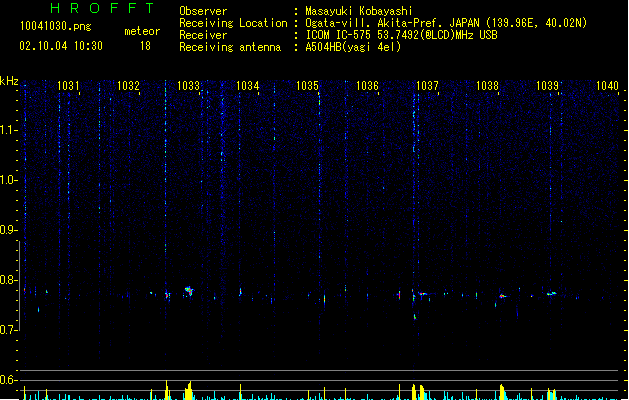629x400 pixels.
Task: Click the 'Receiver' field label
Action: [203, 35]
